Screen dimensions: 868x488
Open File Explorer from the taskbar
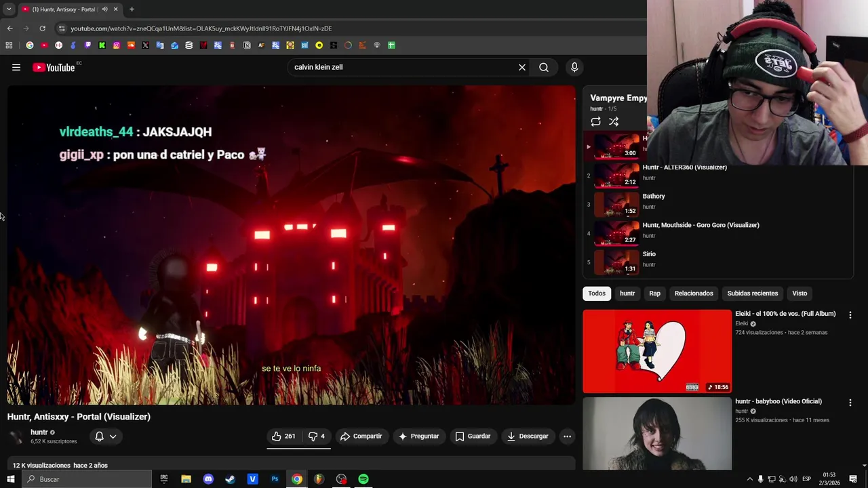pyautogui.click(x=186, y=479)
